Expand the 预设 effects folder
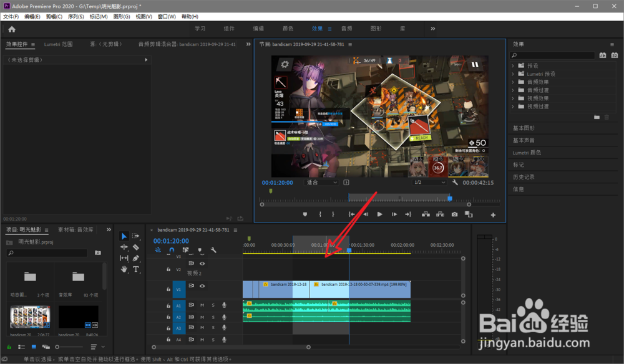624x364 pixels. [512, 65]
